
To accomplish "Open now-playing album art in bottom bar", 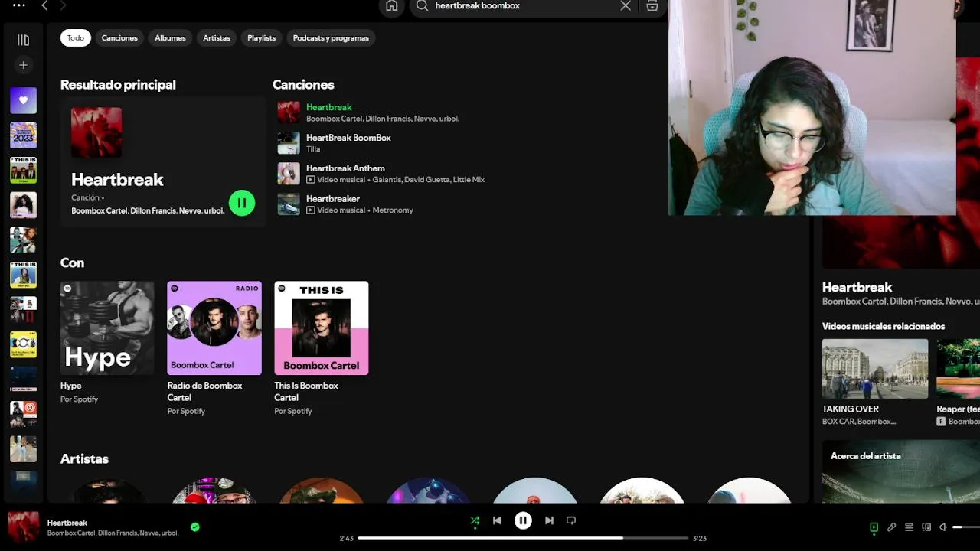I will point(23,527).
